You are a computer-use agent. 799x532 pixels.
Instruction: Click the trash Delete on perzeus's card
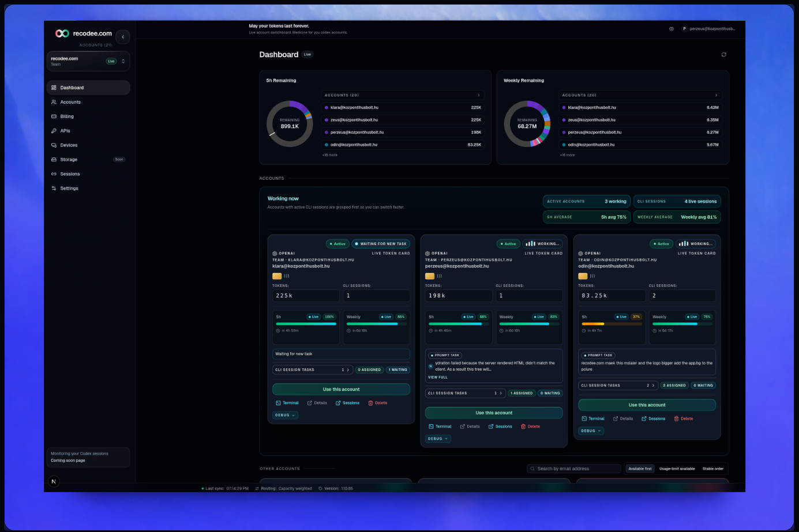click(x=531, y=427)
